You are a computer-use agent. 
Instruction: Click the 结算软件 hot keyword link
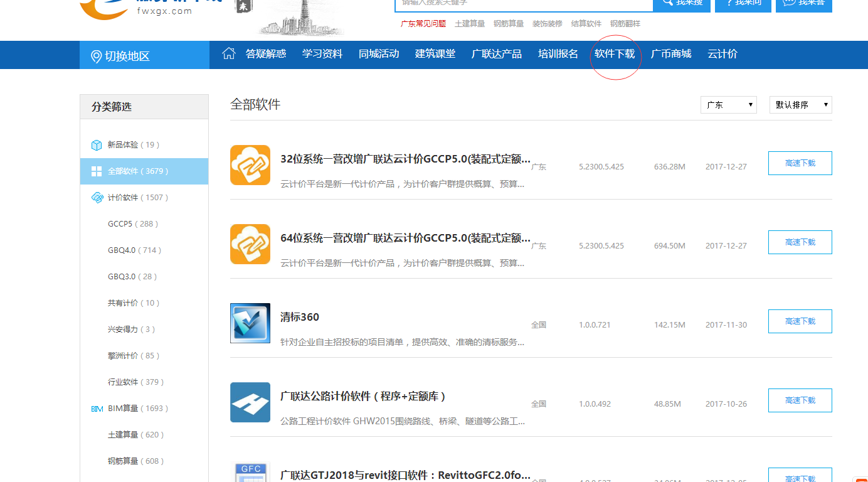[x=586, y=24]
